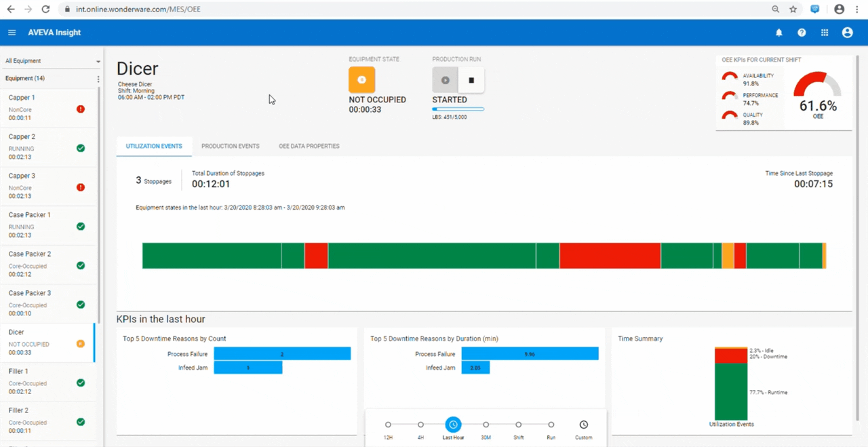Viewport: 868px width, 447px height.
Task: Start the production run with play button
Action: tap(446, 80)
